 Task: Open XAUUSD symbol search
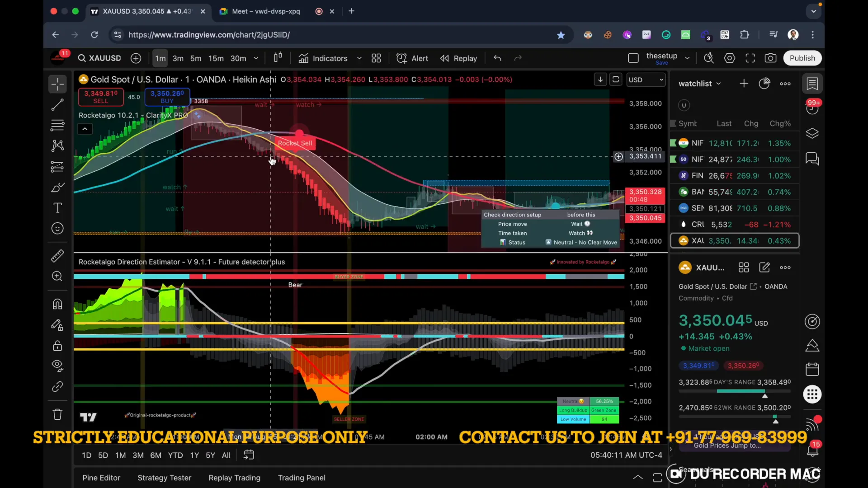coord(99,58)
